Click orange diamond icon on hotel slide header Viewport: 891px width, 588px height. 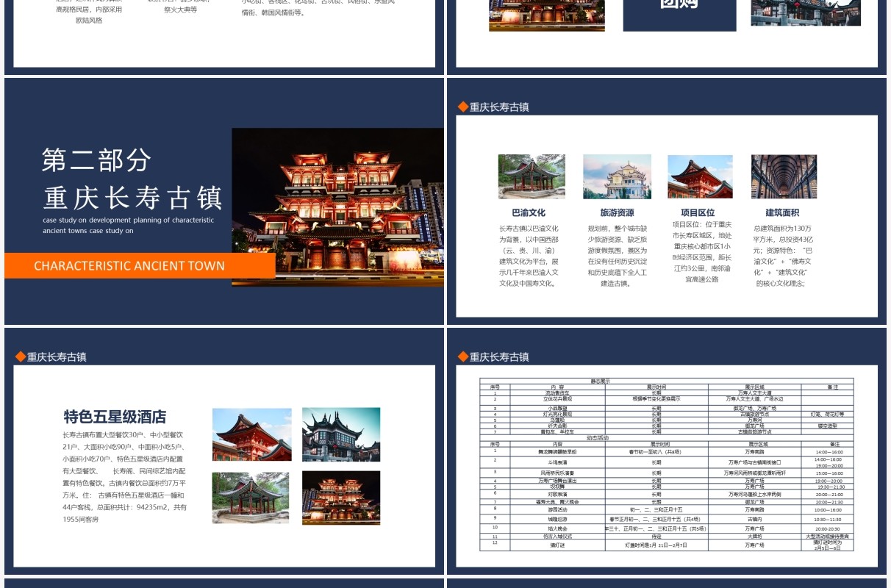click(x=21, y=356)
